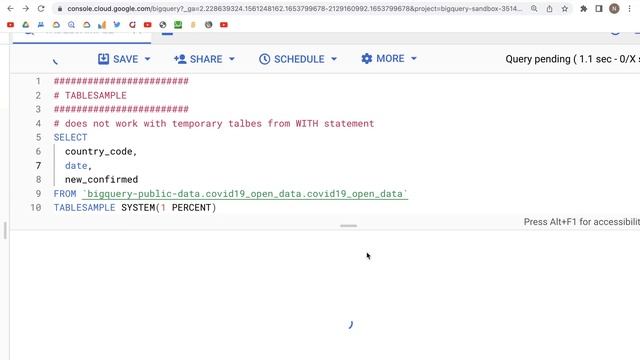Open the Google Cloud bookmark before BigQuery magnifier

tap(56, 25)
